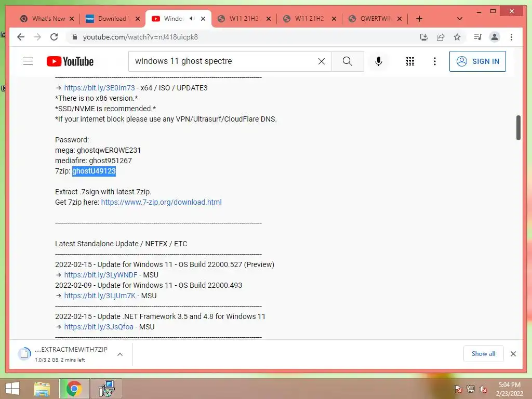Screen dimensions: 532x399
Task: Click the mega password line
Action: pos(98,150)
